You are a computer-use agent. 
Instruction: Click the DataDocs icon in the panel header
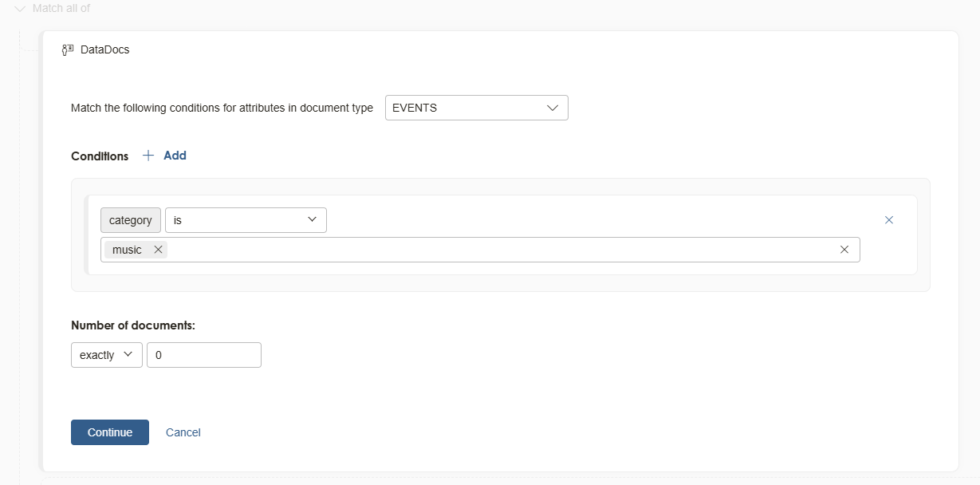67,49
